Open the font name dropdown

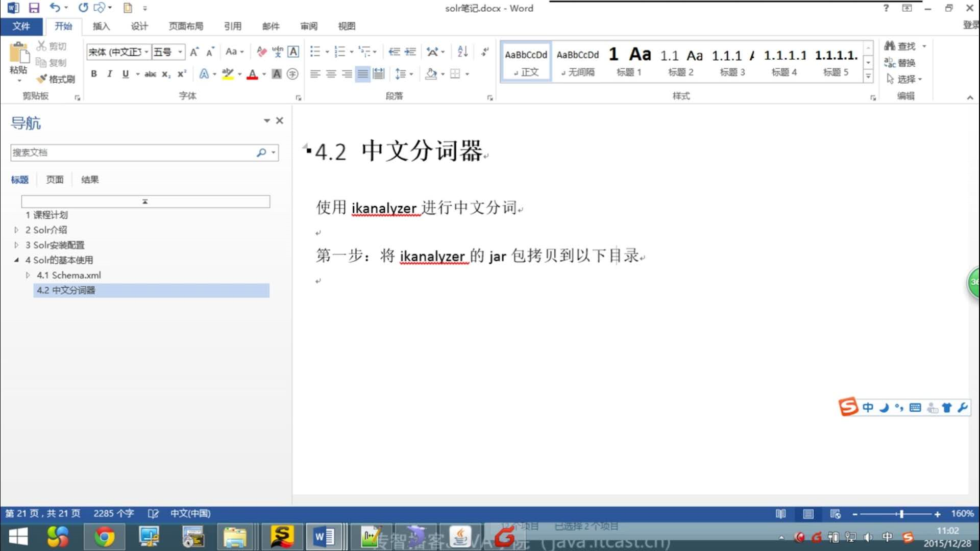[146, 52]
